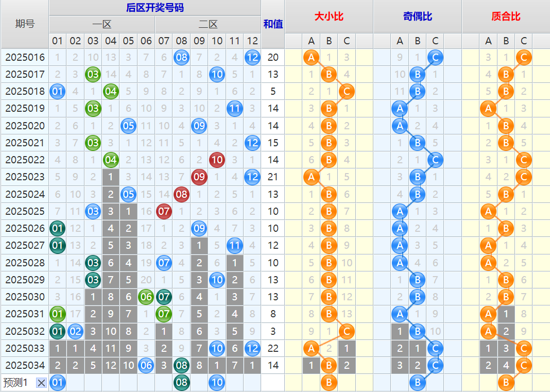Click column C header under 奇偶比
Image resolution: width=550 pixels, height=392 pixels.
point(435,41)
